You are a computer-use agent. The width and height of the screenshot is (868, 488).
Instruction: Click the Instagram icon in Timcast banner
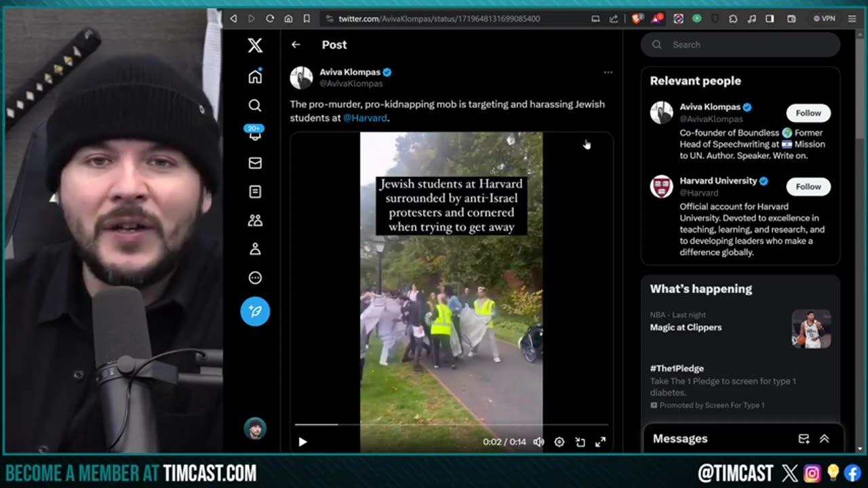click(811, 472)
